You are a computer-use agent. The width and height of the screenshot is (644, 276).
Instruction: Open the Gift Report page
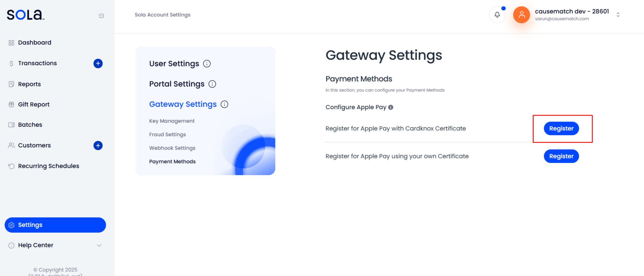[34, 105]
